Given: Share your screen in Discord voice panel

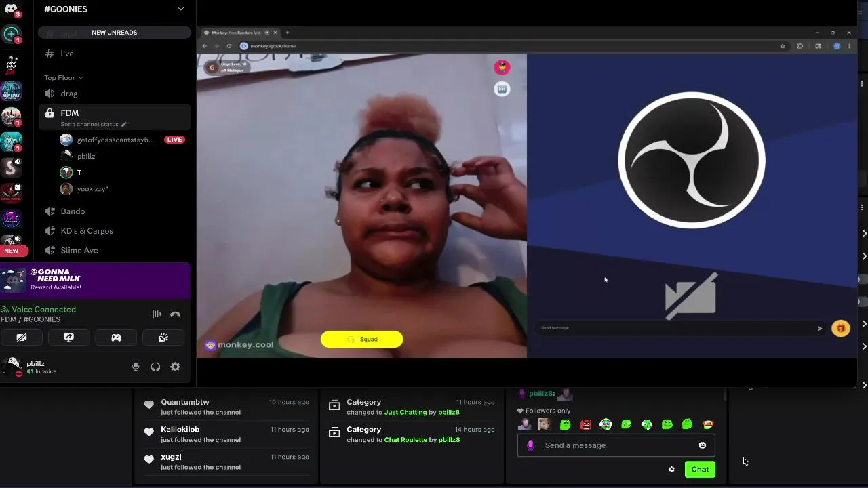Looking at the screenshot, I should point(68,338).
